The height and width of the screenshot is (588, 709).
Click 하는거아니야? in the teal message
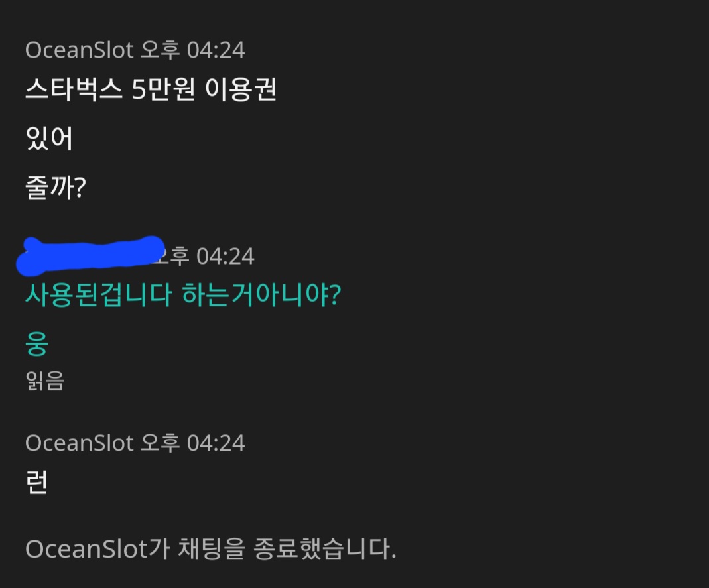coord(261,295)
